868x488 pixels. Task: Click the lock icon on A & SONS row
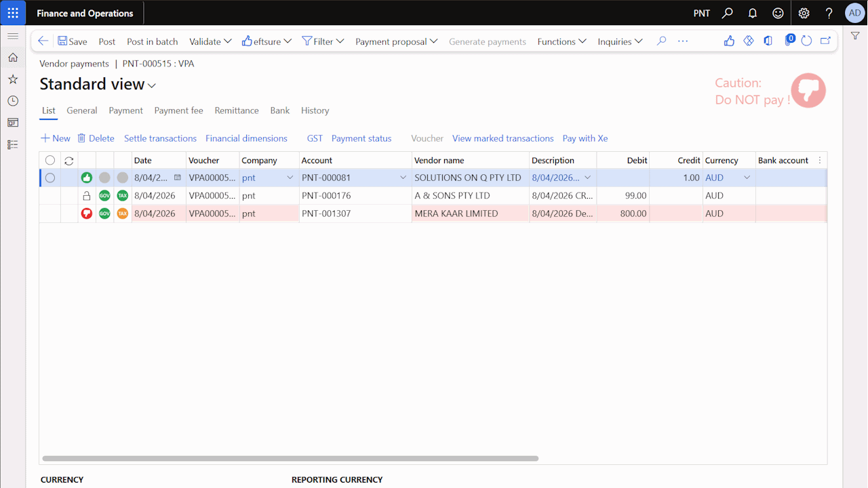87,196
